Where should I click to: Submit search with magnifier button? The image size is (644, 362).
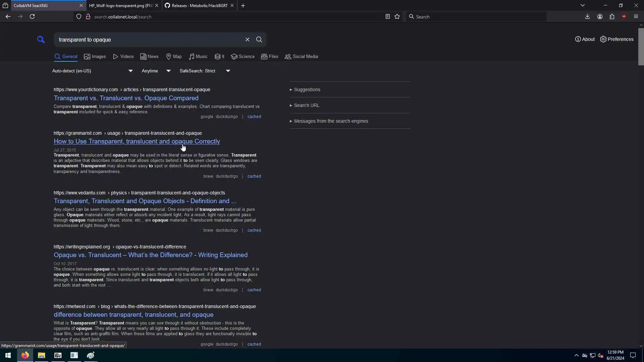point(259,40)
